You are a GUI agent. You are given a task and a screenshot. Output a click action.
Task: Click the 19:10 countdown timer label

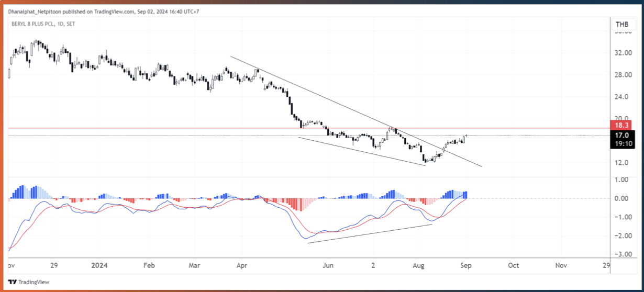[x=622, y=144]
